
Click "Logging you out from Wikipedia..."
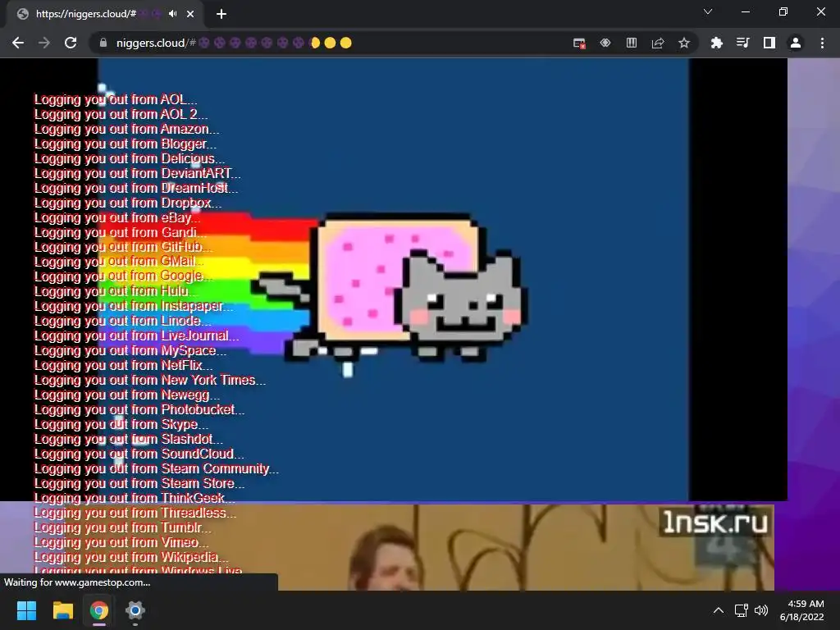pyautogui.click(x=131, y=557)
